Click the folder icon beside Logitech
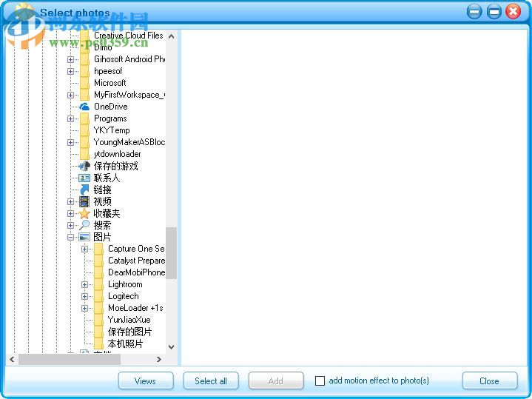 (98, 296)
